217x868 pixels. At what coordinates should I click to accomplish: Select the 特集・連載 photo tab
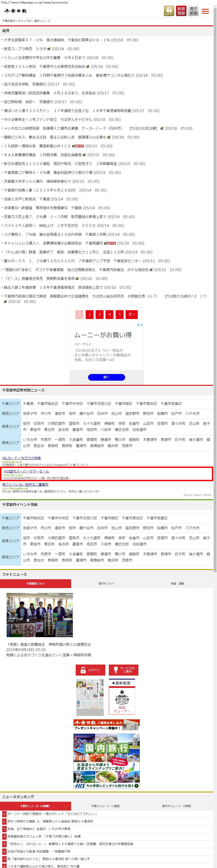pyautogui.click(x=177, y=584)
